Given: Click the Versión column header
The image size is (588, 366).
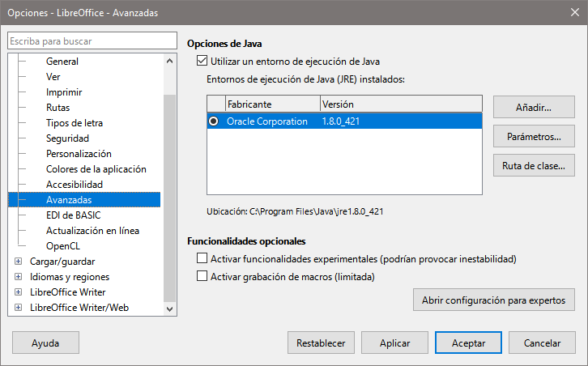Looking at the screenshot, I should coord(401,104).
